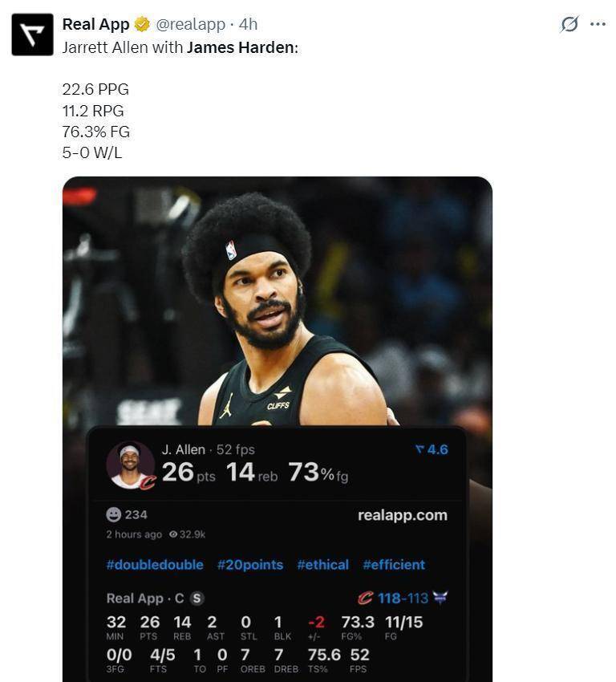The height and width of the screenshot is (682, 616).
Task: Click the S badge next to Real App · C
Action: point(197,599)
